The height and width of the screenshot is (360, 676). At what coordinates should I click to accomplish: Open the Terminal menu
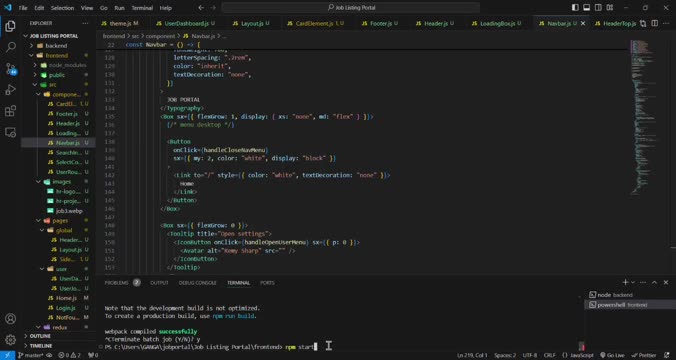coord(142,8)
